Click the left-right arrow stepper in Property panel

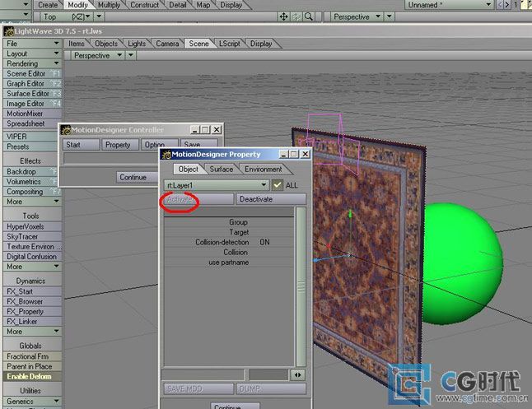coord(300,374)
